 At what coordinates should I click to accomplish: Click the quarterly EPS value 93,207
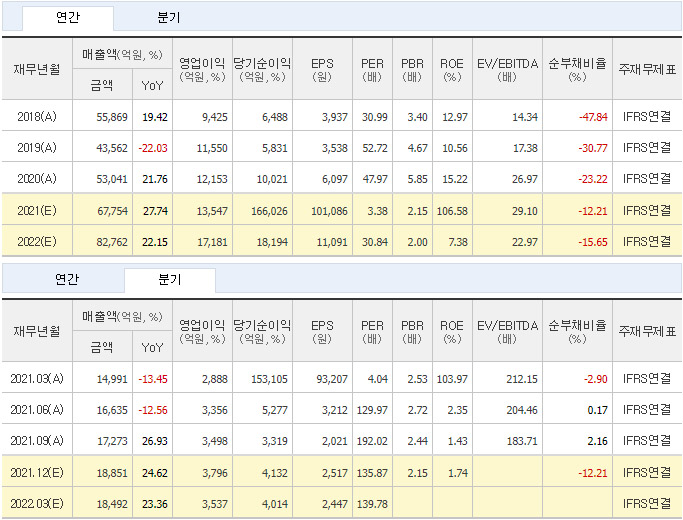(x=332, y=379)
